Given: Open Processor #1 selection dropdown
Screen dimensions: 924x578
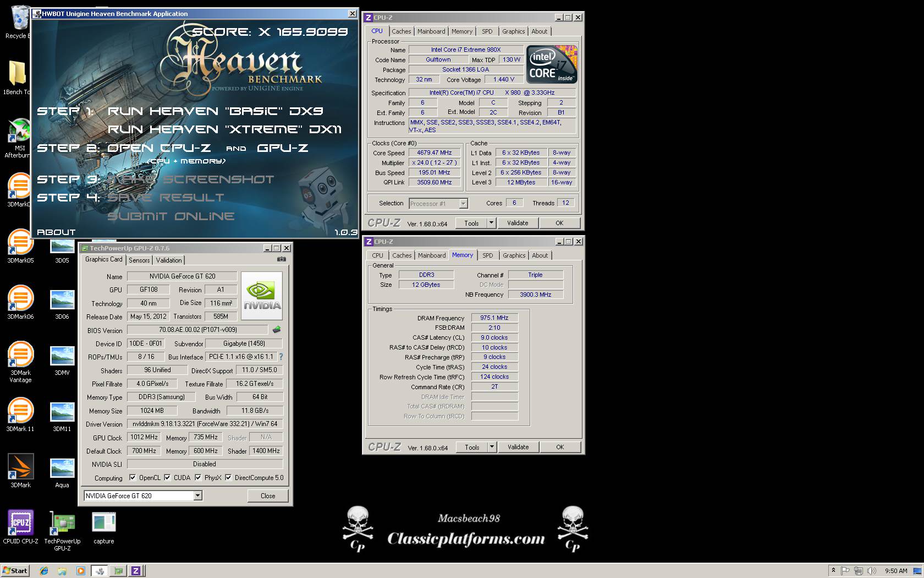Looking at the screenshot, I should pyautogui.click(x=463, y=204).
